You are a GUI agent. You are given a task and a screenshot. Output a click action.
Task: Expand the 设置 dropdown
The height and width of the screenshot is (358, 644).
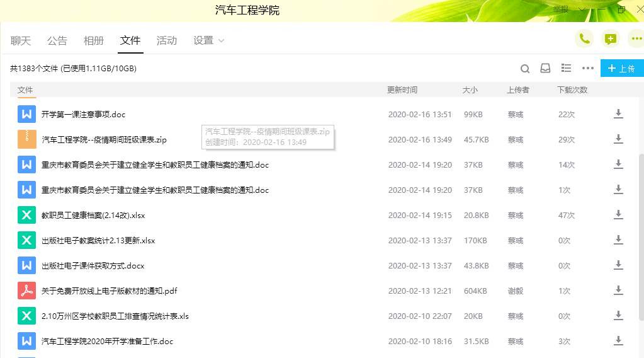209,40
